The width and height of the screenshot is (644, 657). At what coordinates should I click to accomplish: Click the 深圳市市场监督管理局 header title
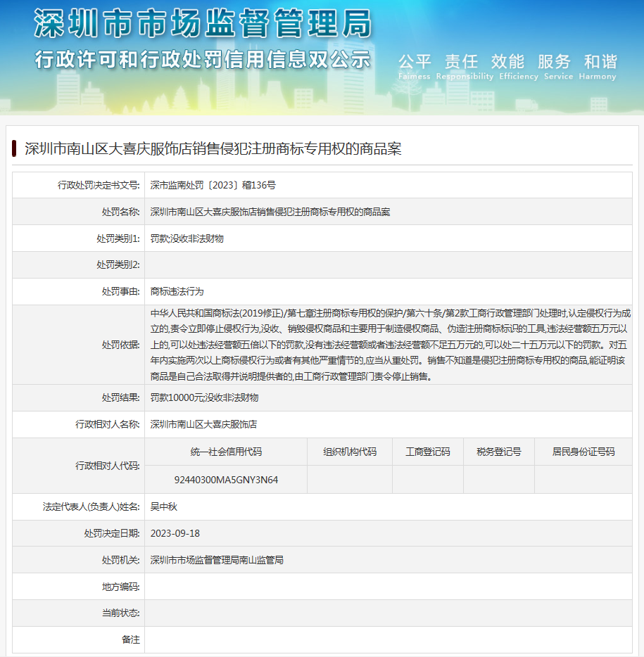point(203,25)
